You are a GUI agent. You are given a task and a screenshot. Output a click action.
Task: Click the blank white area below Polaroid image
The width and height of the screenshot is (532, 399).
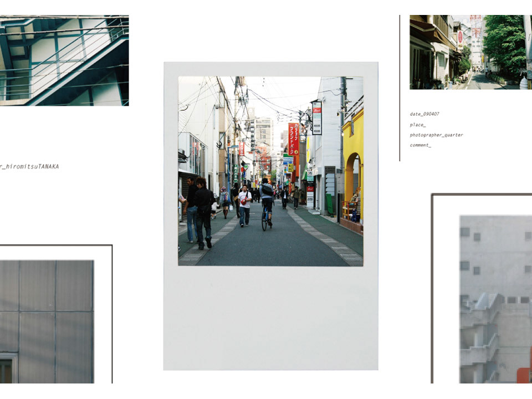[x=270, y=317]
